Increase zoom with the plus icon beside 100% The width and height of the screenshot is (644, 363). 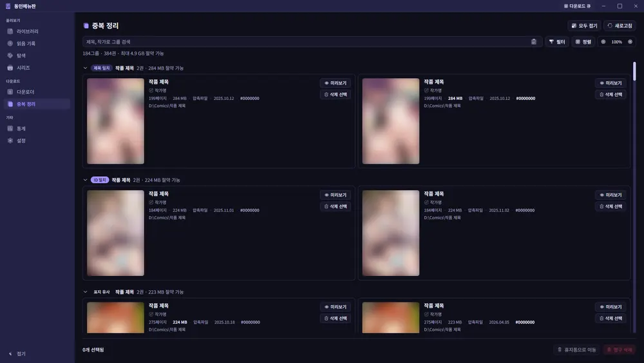(x=630, y=41)
